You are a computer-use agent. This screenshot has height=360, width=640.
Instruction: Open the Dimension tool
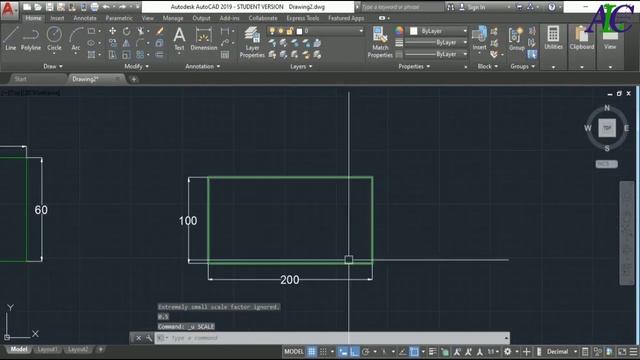(x=204, y=38)
